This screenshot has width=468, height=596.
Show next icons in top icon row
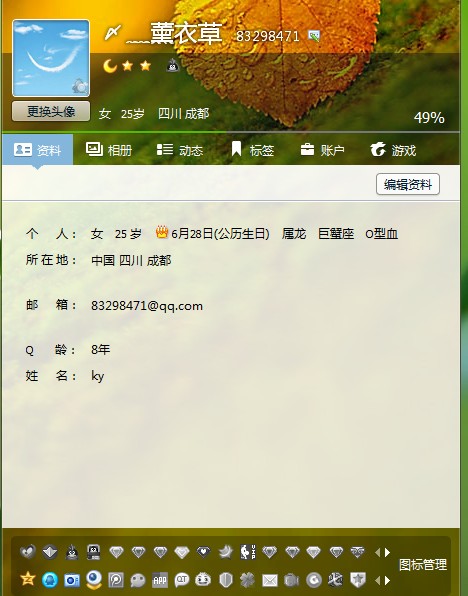coord(387,552)
